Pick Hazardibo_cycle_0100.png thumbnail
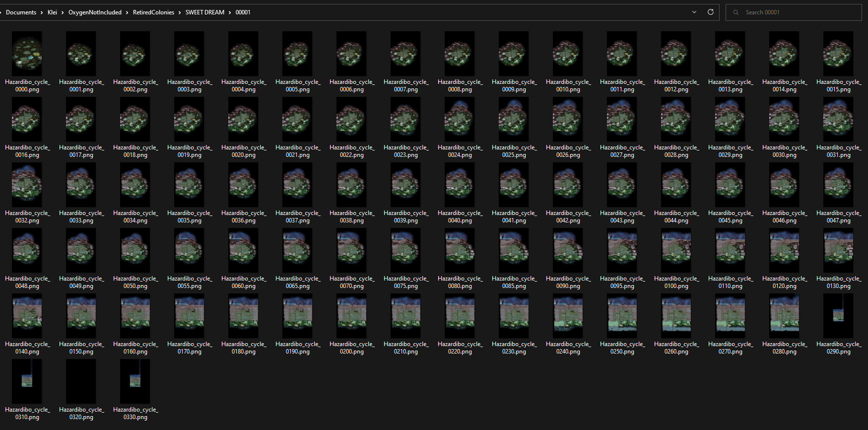The image size is (868, 430). (676, 250)
